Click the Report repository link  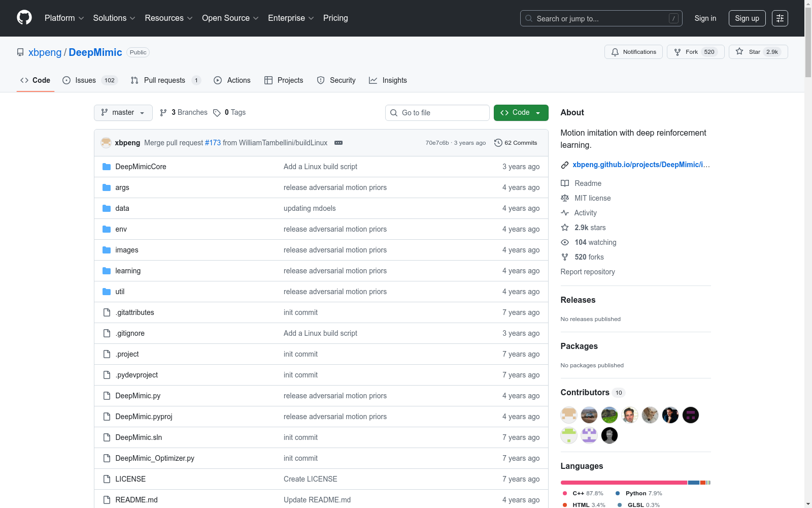coord(588,272)
